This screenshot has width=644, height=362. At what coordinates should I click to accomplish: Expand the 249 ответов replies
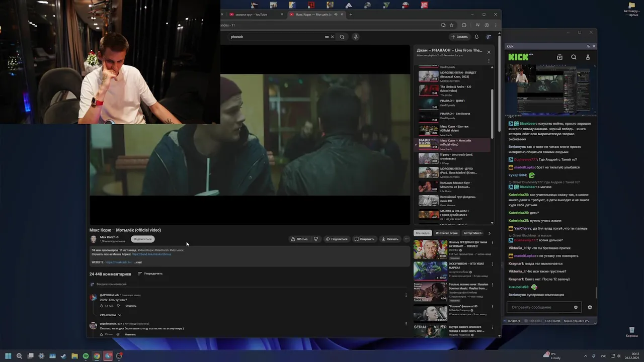point(110,315)
